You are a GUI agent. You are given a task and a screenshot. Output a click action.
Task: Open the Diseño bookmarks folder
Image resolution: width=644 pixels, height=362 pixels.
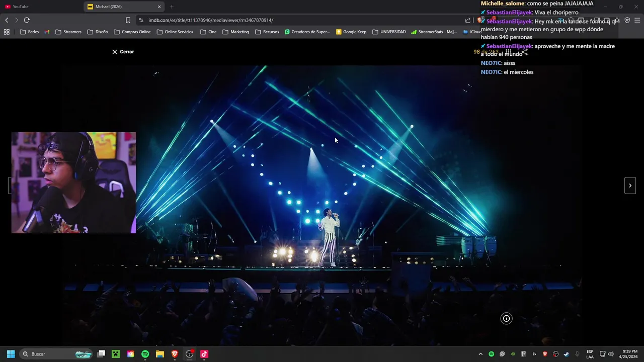97,32
